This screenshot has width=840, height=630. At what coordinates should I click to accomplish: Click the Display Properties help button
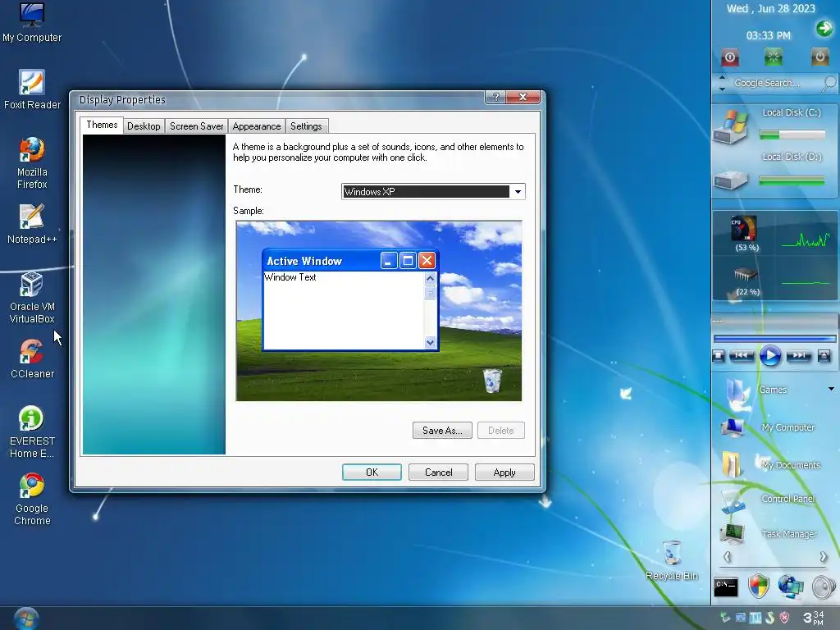coord(495,97)
